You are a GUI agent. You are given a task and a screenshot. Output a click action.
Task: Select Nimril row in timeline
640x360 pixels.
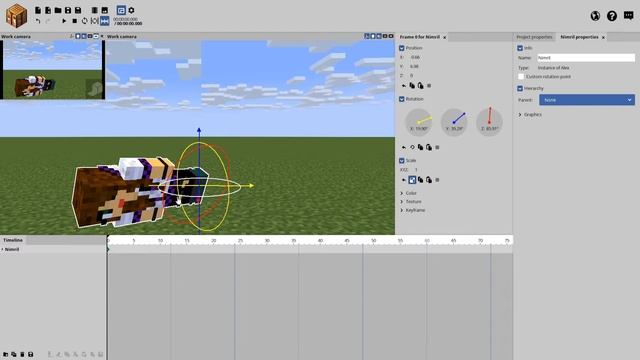(53, 249)
